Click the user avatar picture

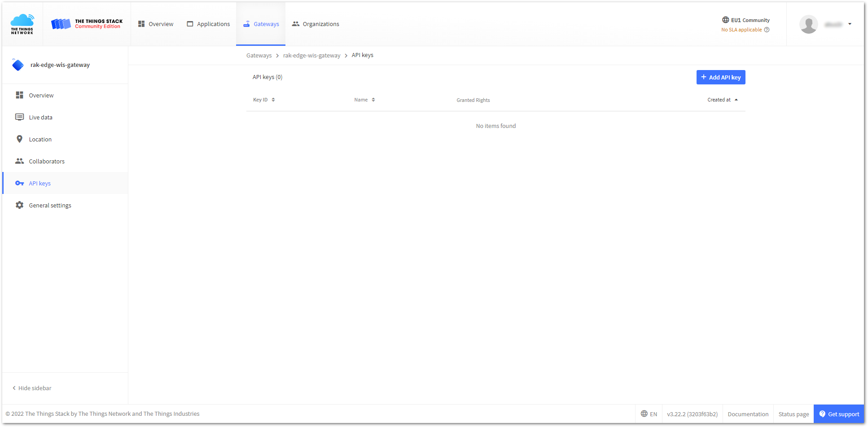(808, 24)
